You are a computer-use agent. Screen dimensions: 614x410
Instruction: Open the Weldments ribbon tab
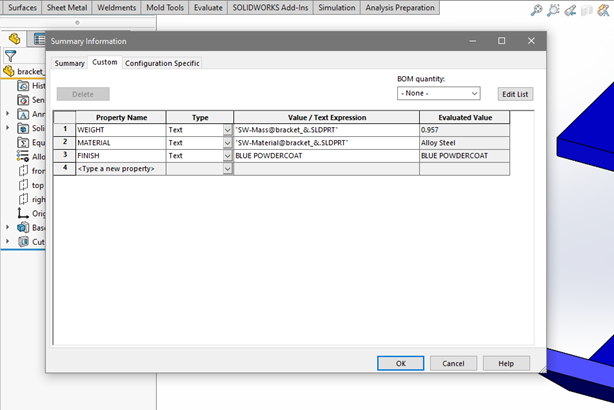116,7
